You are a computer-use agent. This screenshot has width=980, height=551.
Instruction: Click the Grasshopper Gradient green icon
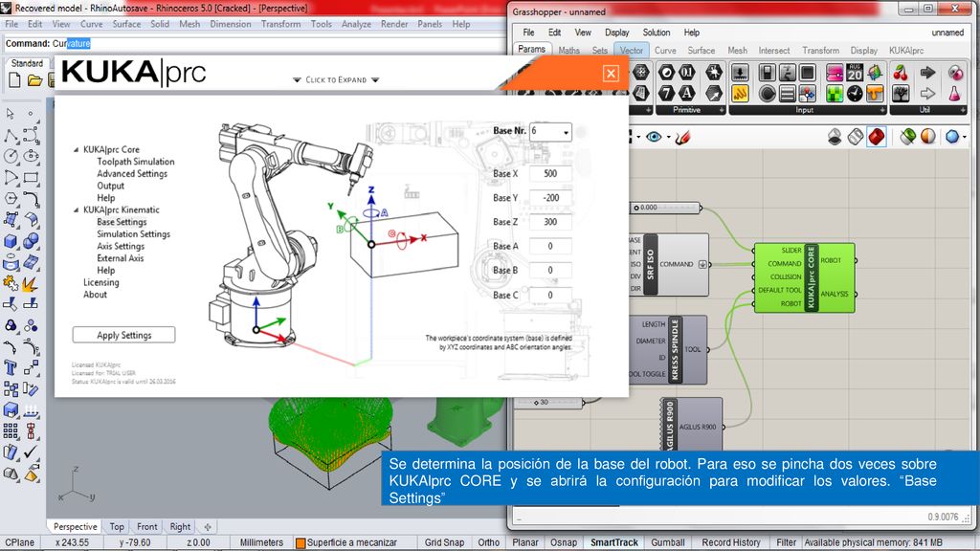(x=835, y=94)
